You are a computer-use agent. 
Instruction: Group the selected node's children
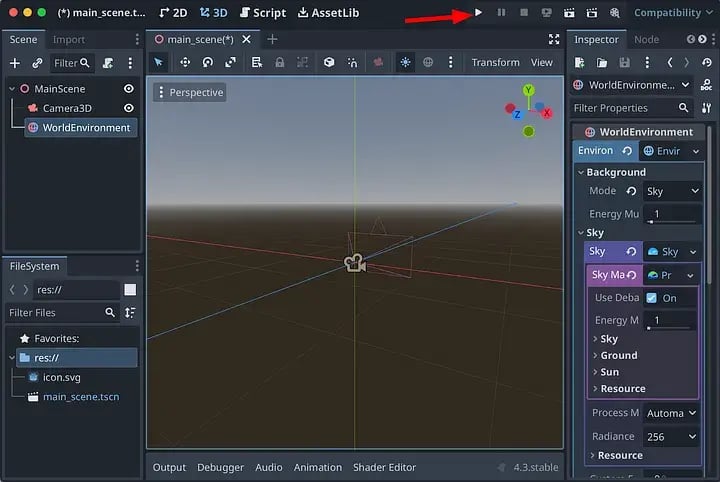[302, 62]
